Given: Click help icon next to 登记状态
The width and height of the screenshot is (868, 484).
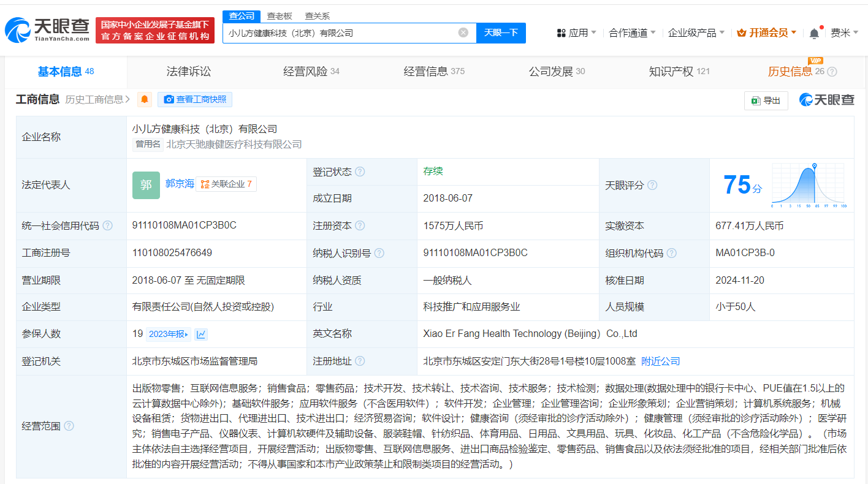Looking at the screenshot, I should [x=360, y=172].
